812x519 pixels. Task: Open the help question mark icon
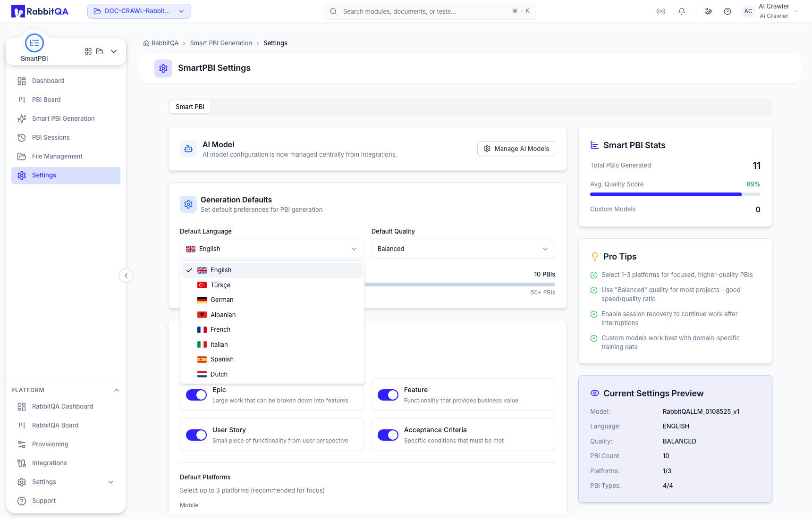pyautogui.click(x=727, y=11)
